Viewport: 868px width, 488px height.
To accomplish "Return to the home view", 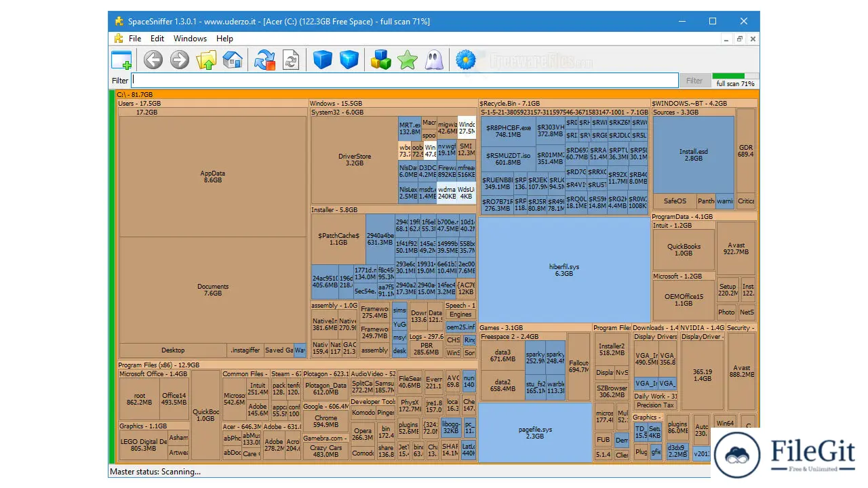I will (233, 60).
